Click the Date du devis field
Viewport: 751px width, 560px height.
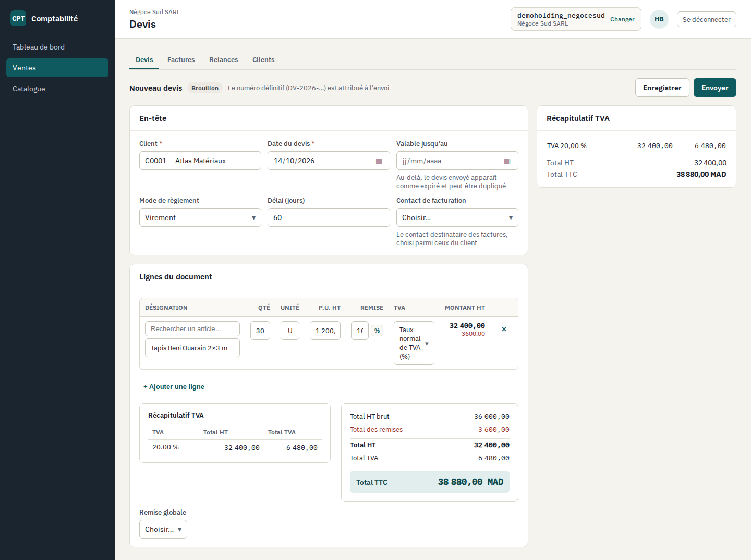(x=329, y=161)
